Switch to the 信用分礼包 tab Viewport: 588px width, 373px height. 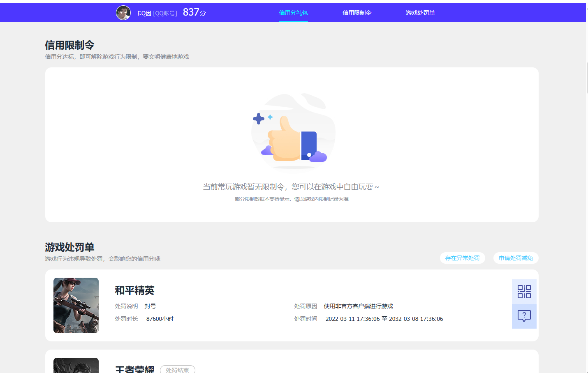pyautogui.click(x=293, y=13)
